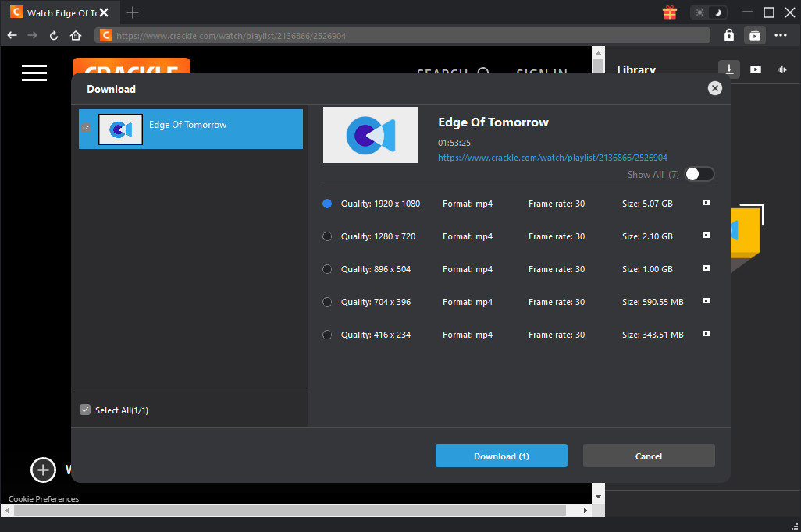Click the gift box icon in title bar
The image size is (801, 532).
point(670,12)
